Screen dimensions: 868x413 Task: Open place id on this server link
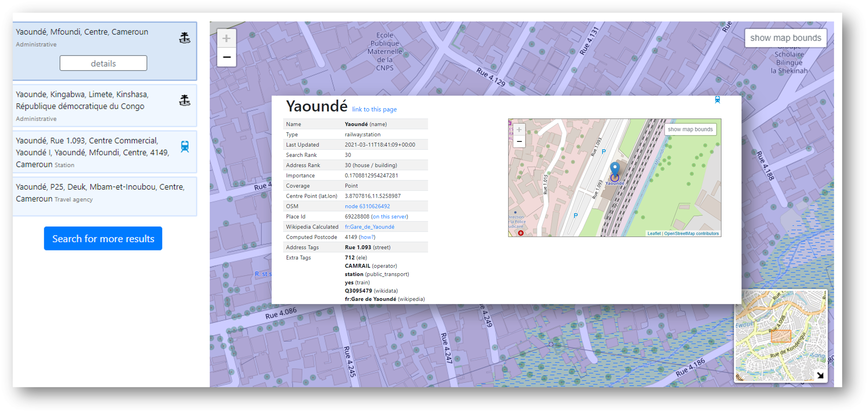click(389, 217)
